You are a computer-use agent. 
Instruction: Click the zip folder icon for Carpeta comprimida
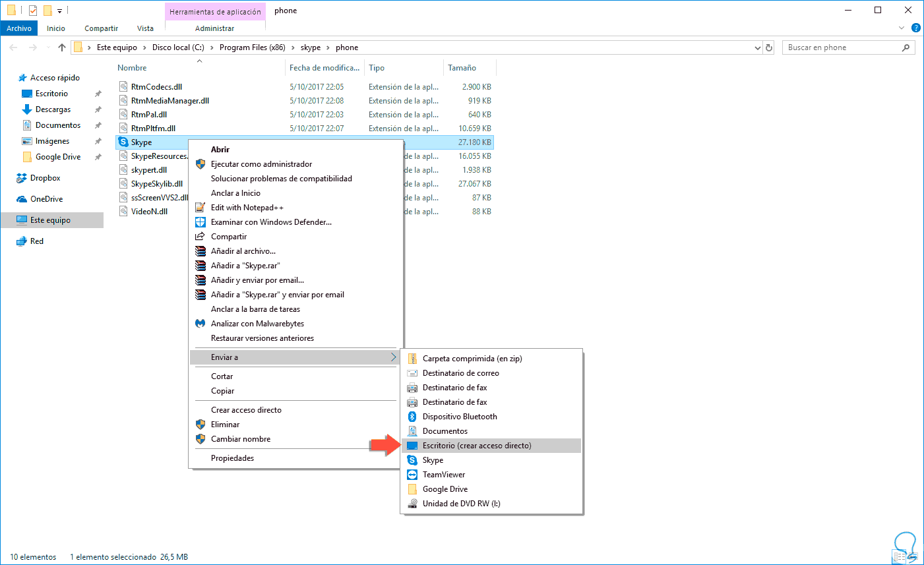(x=412, y=359)
